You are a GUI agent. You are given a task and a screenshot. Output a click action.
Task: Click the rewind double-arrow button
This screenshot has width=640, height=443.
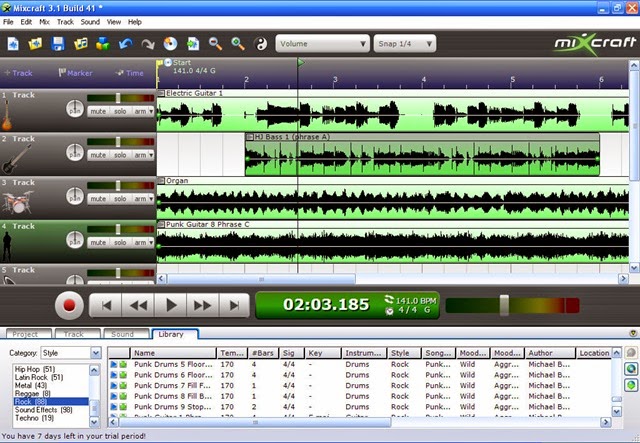(138, 305)
